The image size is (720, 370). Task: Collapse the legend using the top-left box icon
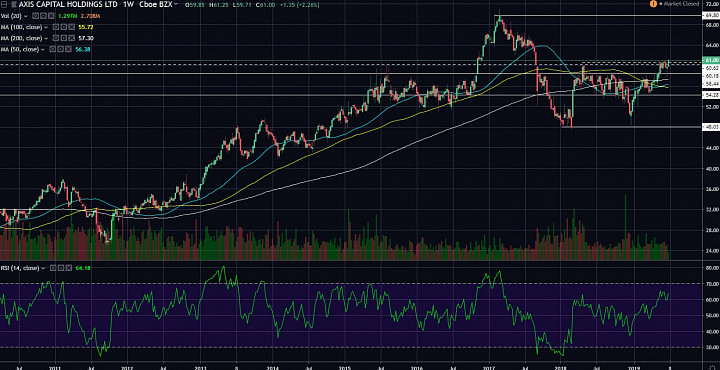pyautogui.click(x=4, y=4)
